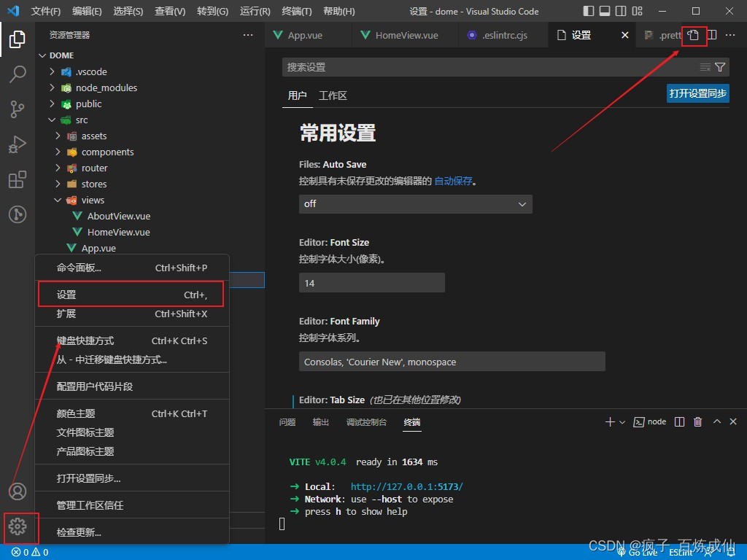
Task: Toggle bottom panel layout icon
Action: coord(605,11)
